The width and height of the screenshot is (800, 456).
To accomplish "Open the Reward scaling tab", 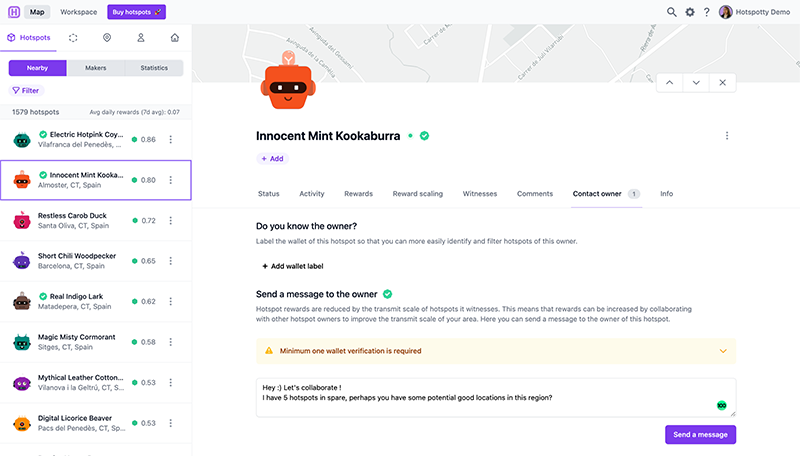I will coord(418,194).
